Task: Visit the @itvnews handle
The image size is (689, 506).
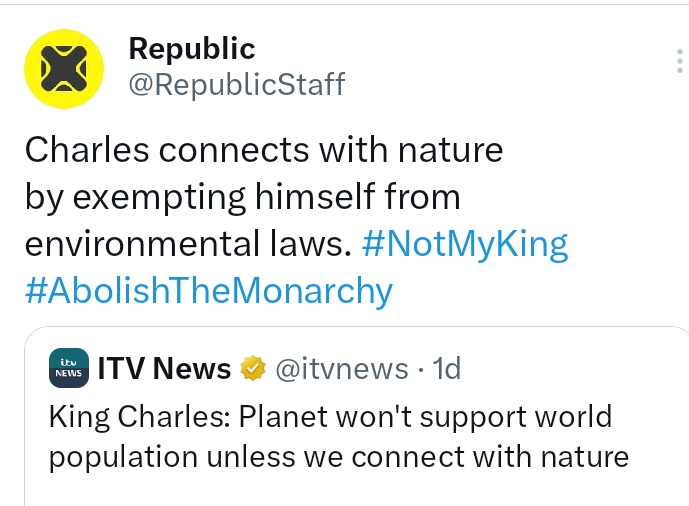Action: [x=341, y=369]
